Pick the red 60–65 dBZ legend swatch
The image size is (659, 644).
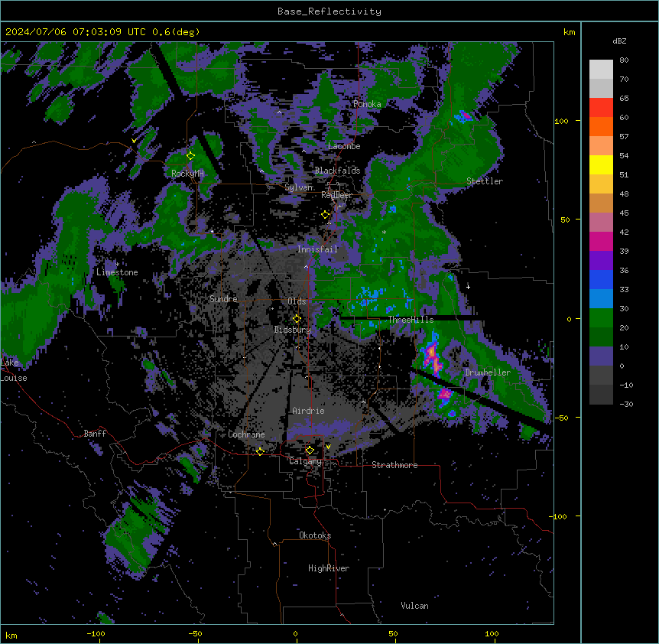(x=601, y=108)
